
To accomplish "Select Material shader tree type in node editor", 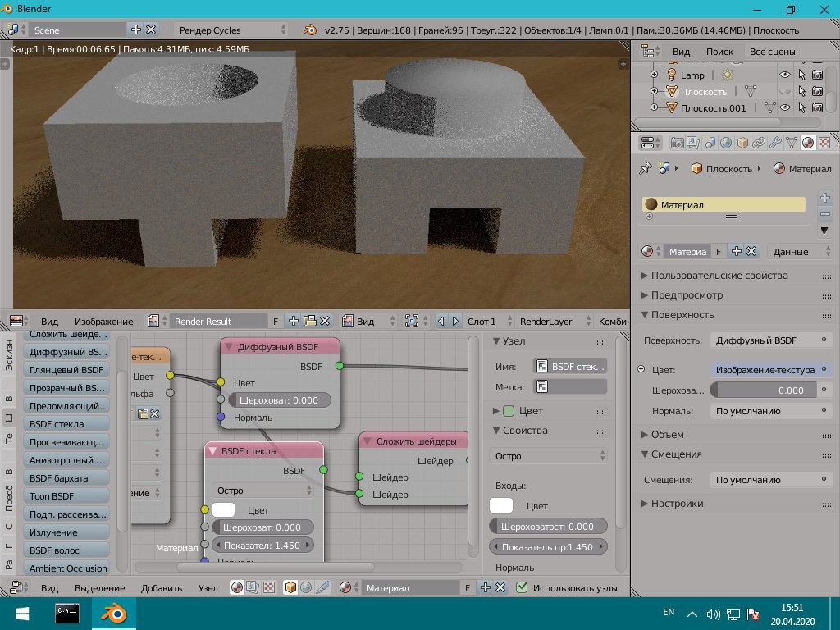I will 237,587.
